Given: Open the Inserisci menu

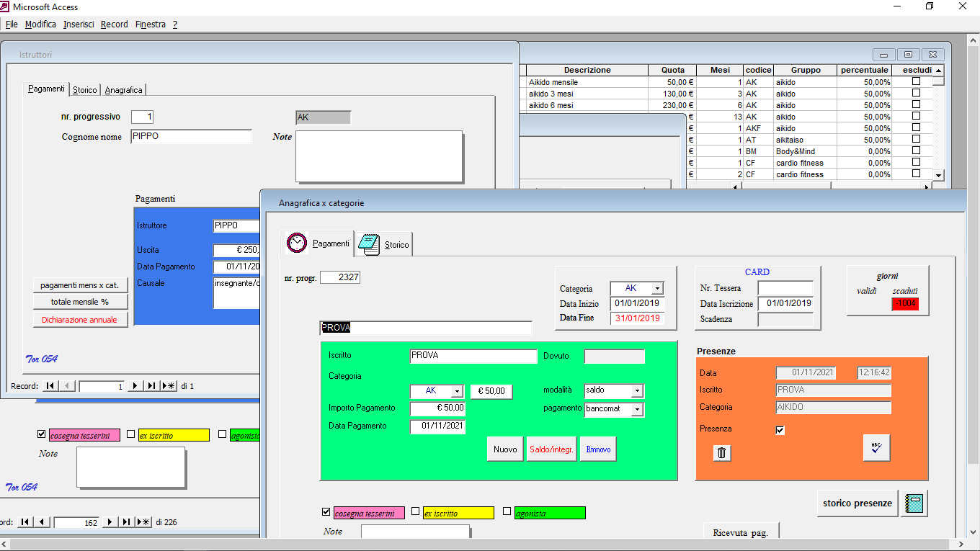Looking at the screenshot, I should (x=79, y=24).
